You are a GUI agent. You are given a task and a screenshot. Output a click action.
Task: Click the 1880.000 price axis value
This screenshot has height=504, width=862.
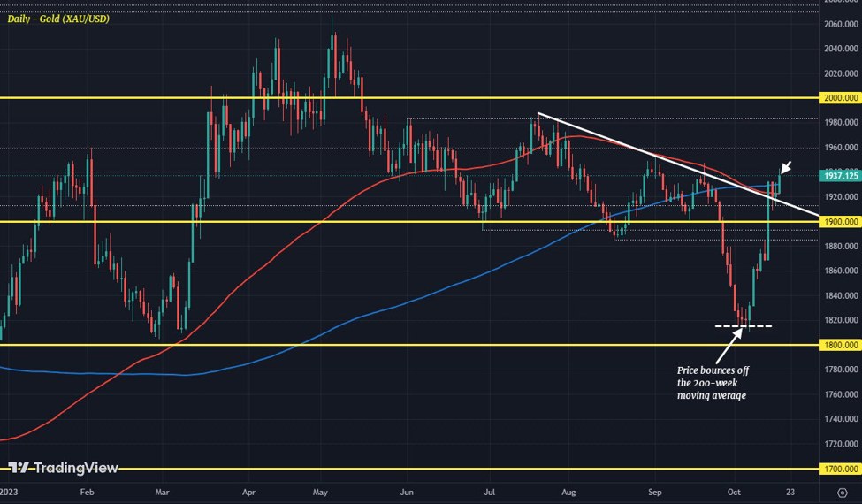click(841, 246)
